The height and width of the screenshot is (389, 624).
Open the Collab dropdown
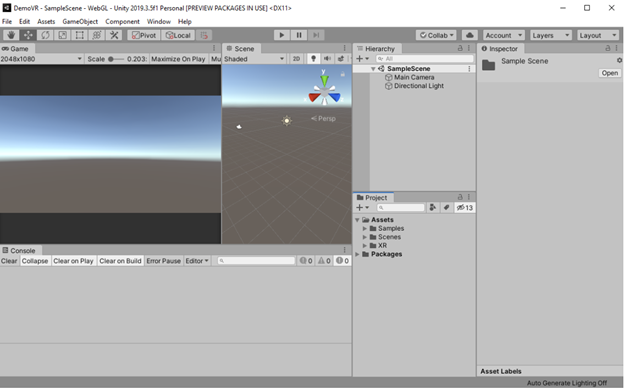click(x=436, y=35)
